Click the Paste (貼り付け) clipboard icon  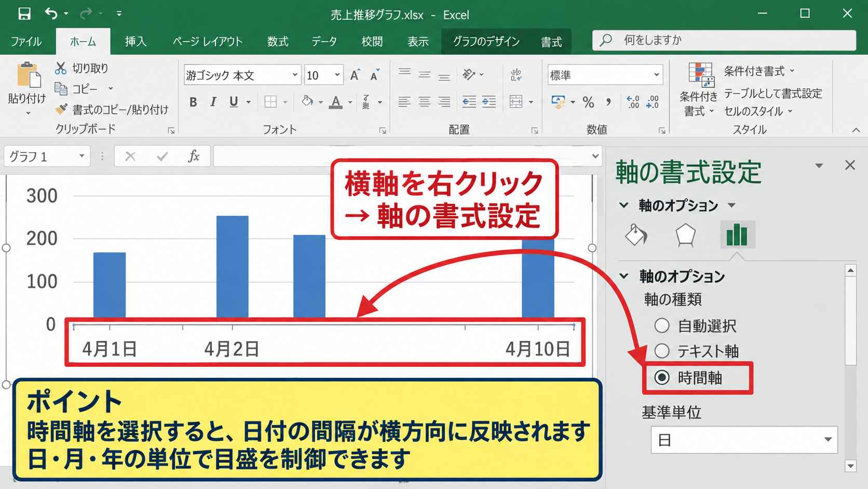[29, 75]
